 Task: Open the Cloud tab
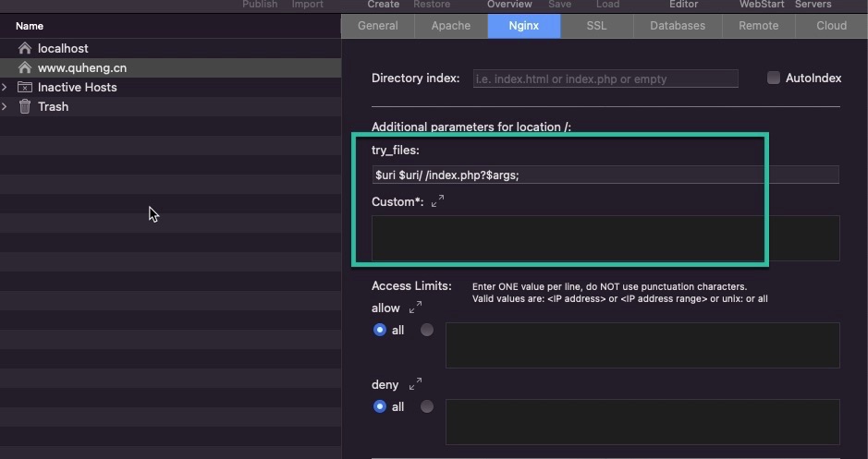(x=831, y=26)
